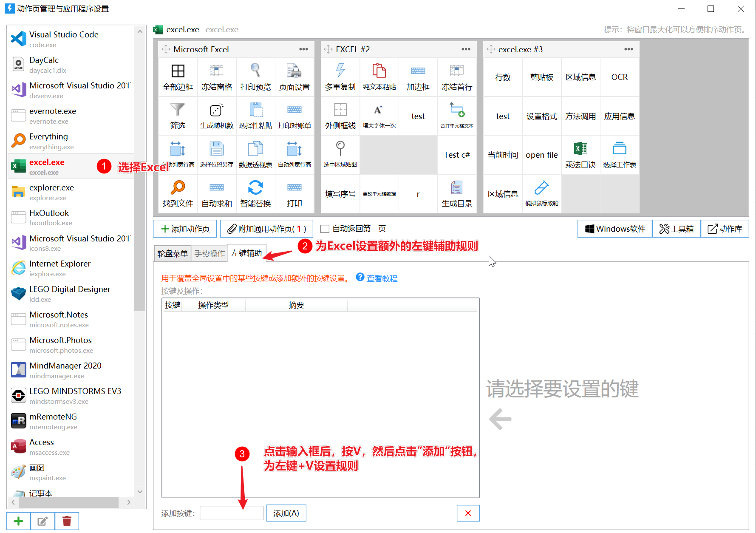Open the excel.exe #3 page options menu
The width and height of the screenshot is (756, 533).
[629, 49]
